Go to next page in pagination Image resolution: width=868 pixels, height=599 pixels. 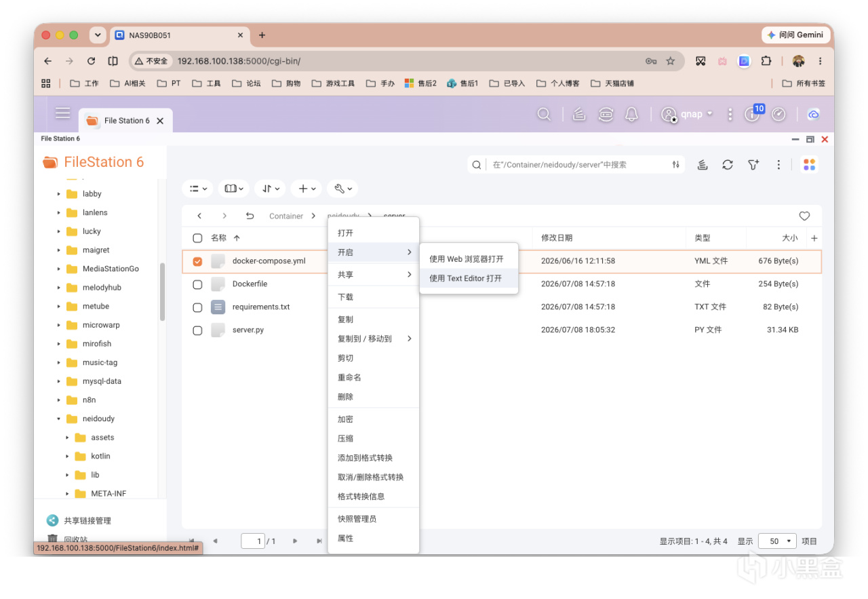tap(295, 541)
